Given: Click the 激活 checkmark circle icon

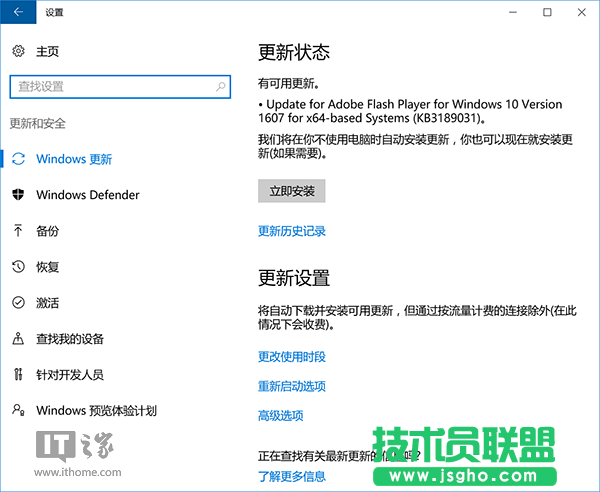Looking at the screenshot, I should 18,303.
